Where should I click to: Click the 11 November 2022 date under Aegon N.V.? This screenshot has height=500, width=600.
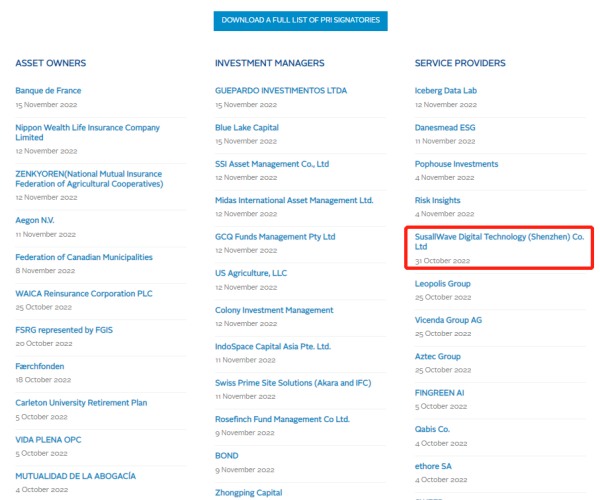(x=46, y=234)
